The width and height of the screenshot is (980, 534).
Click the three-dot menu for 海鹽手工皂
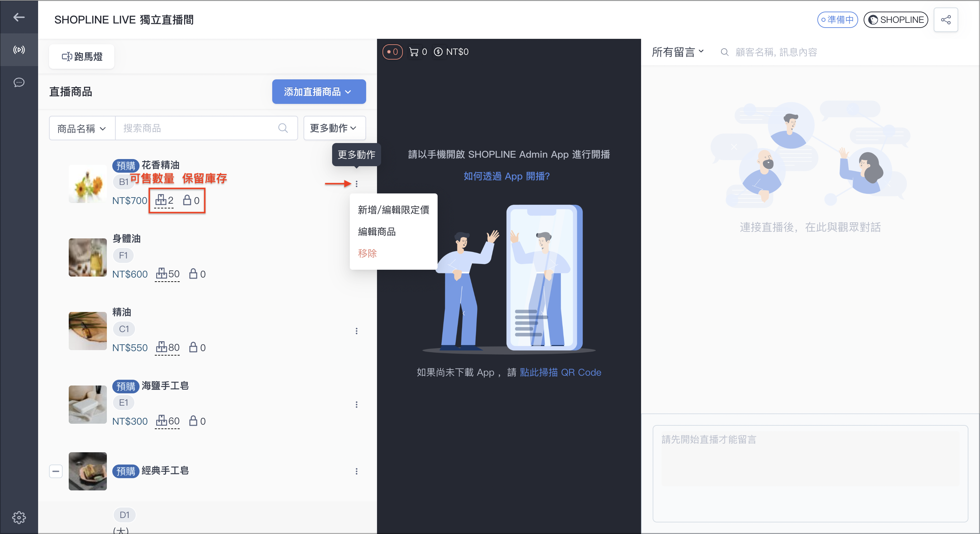click(x=357, y=405)
